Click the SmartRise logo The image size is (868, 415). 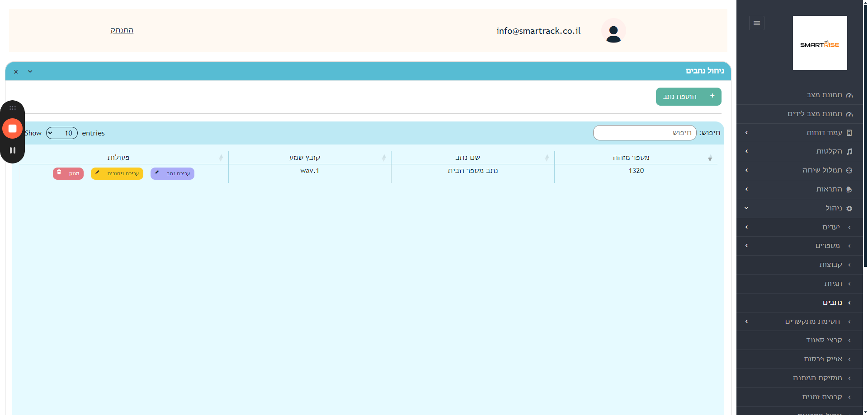[820, 43]
